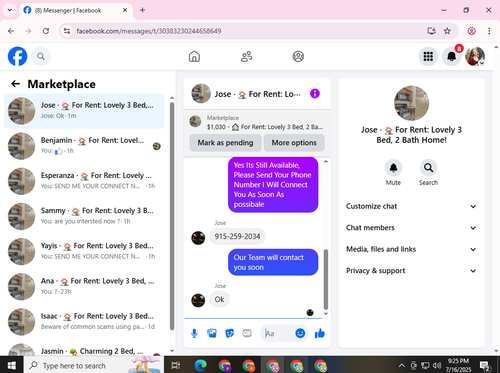Viewport: 500px width, 373px height.
Task: Open Jose conversation in chat list
Action: [84, 111]
